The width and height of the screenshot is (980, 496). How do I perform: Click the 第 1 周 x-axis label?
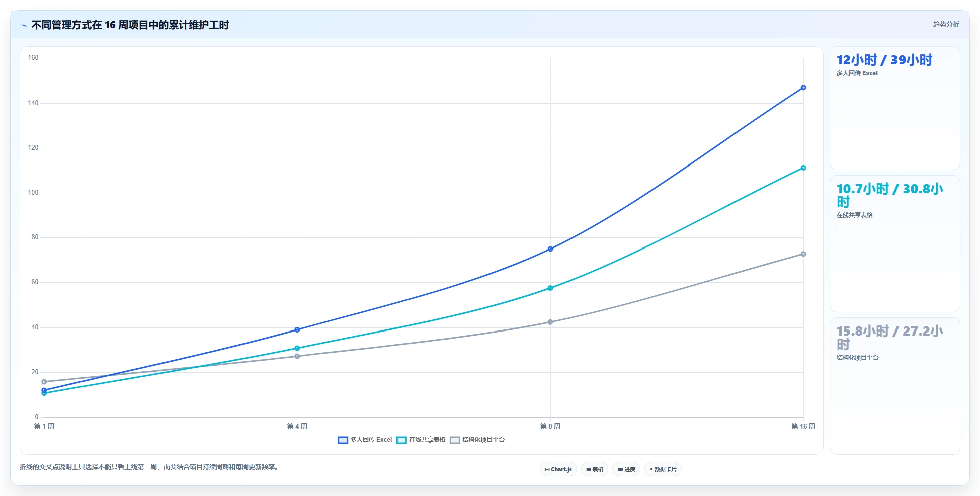point(44,427)
